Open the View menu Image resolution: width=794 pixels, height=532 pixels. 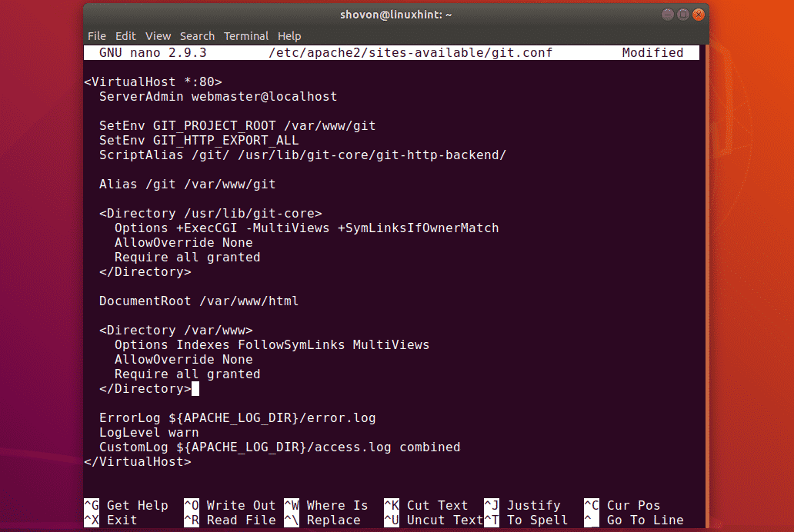[x=158, y=36]
